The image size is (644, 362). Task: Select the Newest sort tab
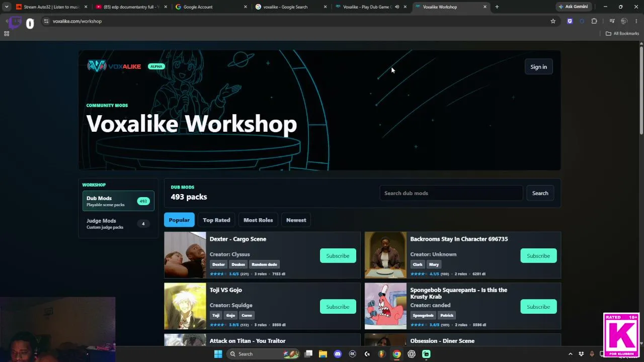296,220
